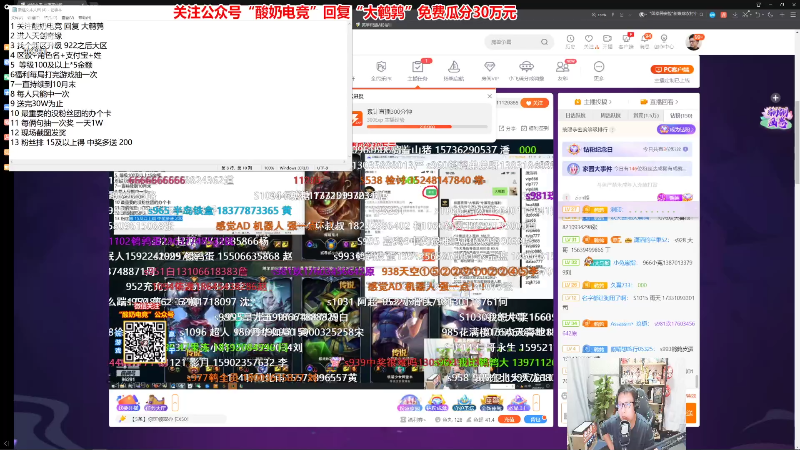Image resolution: width=800 pixels, height=450 pixels.
Task: Open the shield icon in the tool row
Action: (381, 67)
